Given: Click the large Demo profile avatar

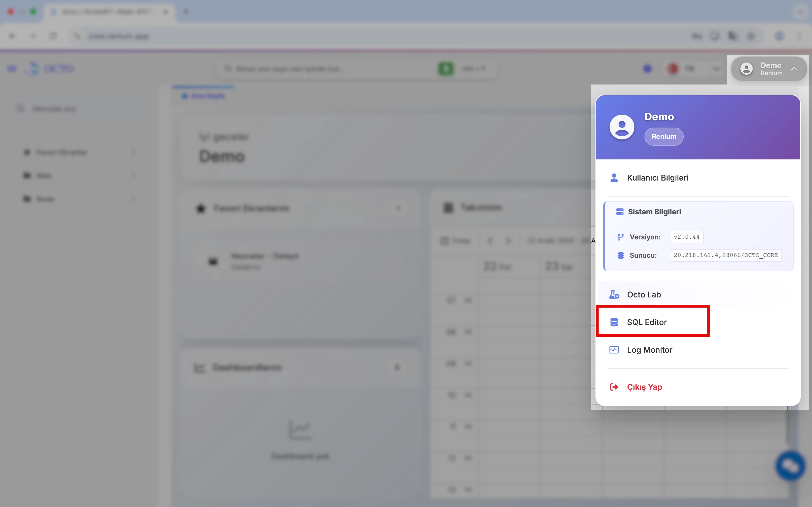Looking at the screenshot, I should click(621, 127).
